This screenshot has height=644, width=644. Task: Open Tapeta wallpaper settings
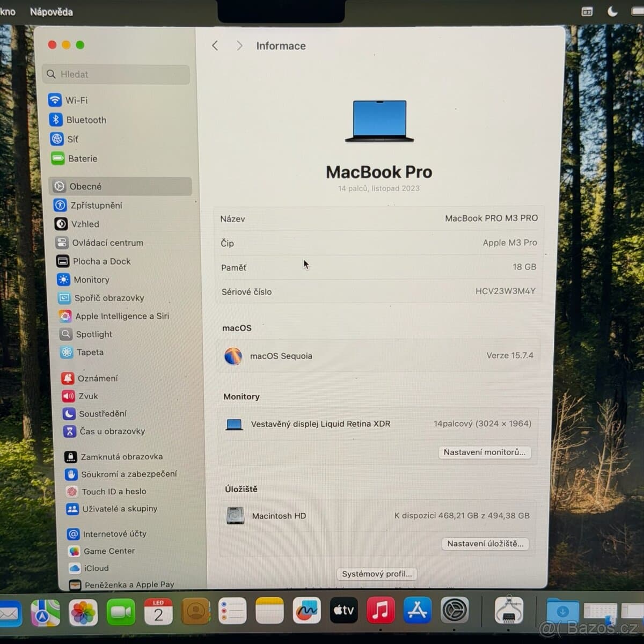click(x=83, y=352)
